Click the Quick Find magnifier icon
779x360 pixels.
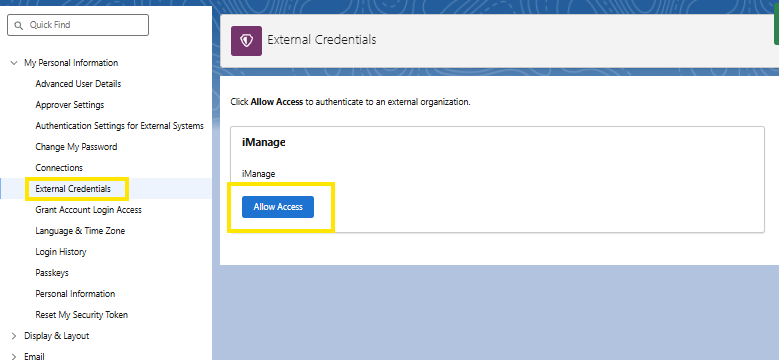pyautogui.click(x=19, y=25)
